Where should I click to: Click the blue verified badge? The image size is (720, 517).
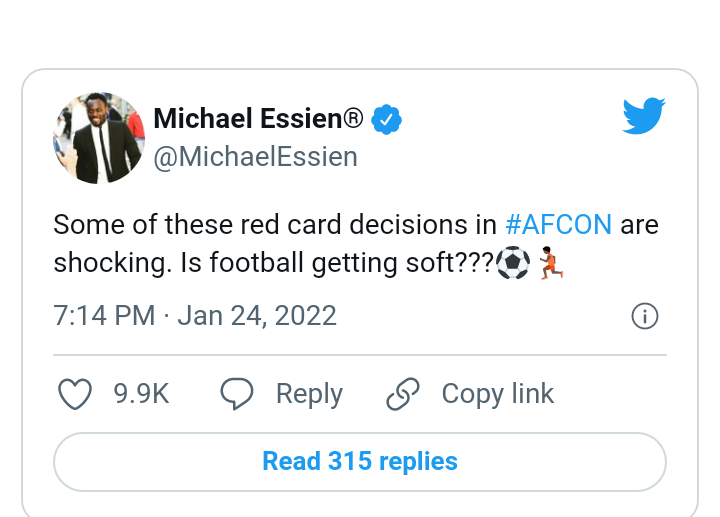386,119
